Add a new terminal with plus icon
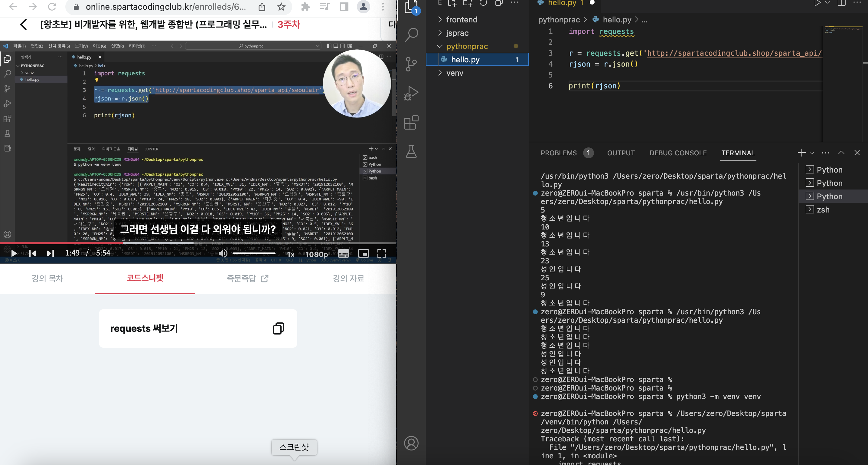 point(802,153)
